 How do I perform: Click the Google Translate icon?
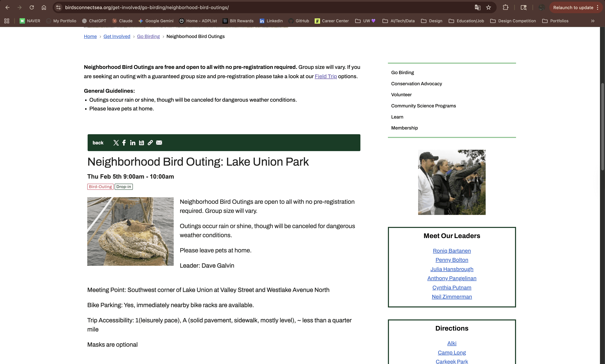(477, 7)
